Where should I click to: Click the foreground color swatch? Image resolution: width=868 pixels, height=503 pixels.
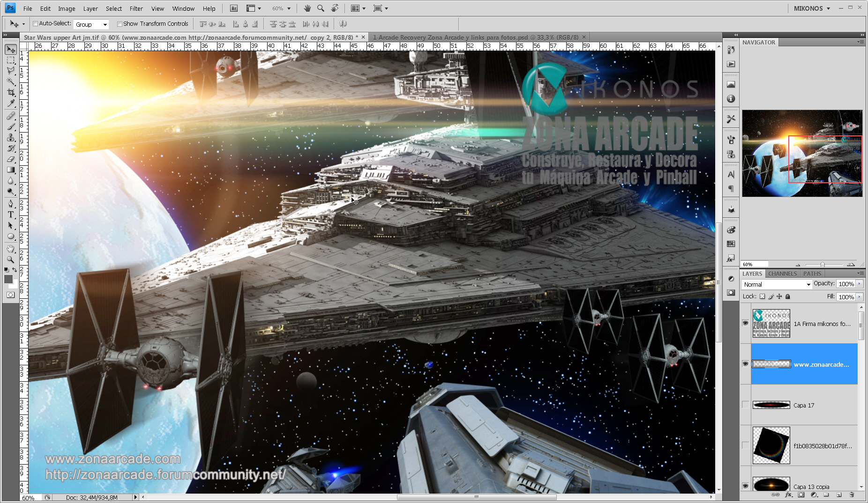8,279
